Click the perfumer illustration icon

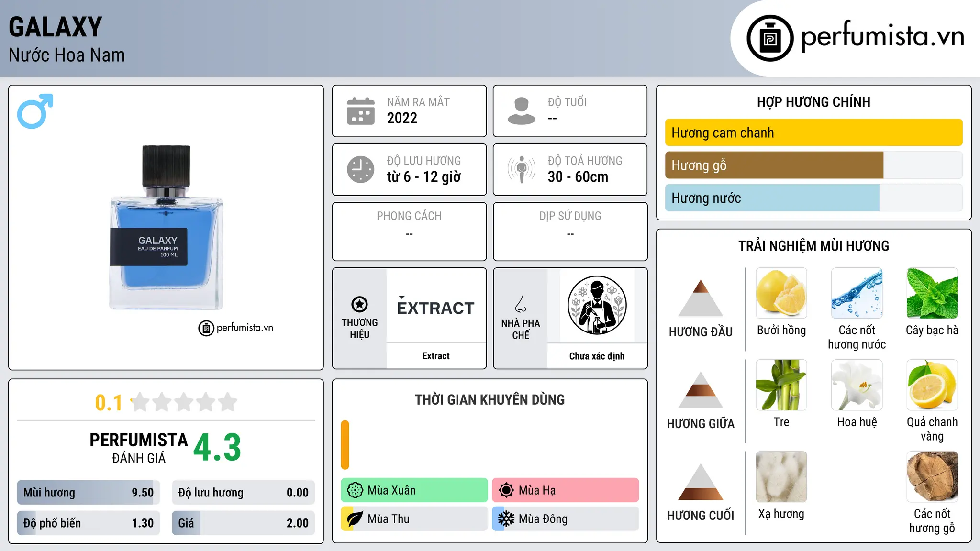[597, 305]
